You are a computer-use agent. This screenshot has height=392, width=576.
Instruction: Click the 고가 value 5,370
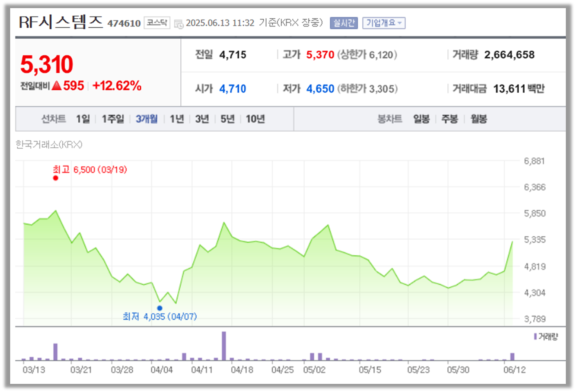[320, 54]
